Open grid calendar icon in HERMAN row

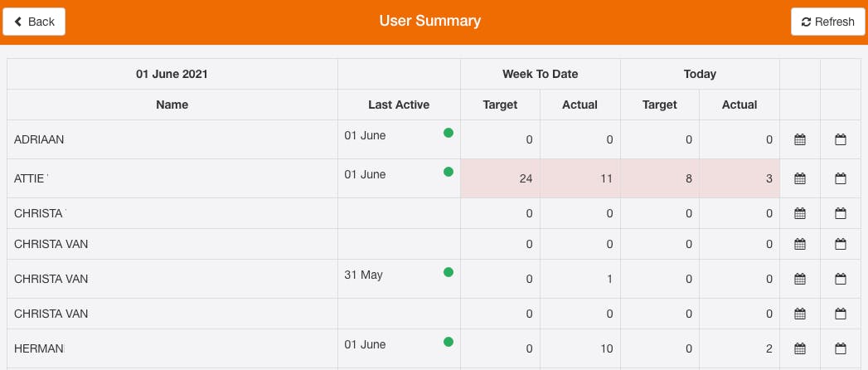(x=800, y=348)
